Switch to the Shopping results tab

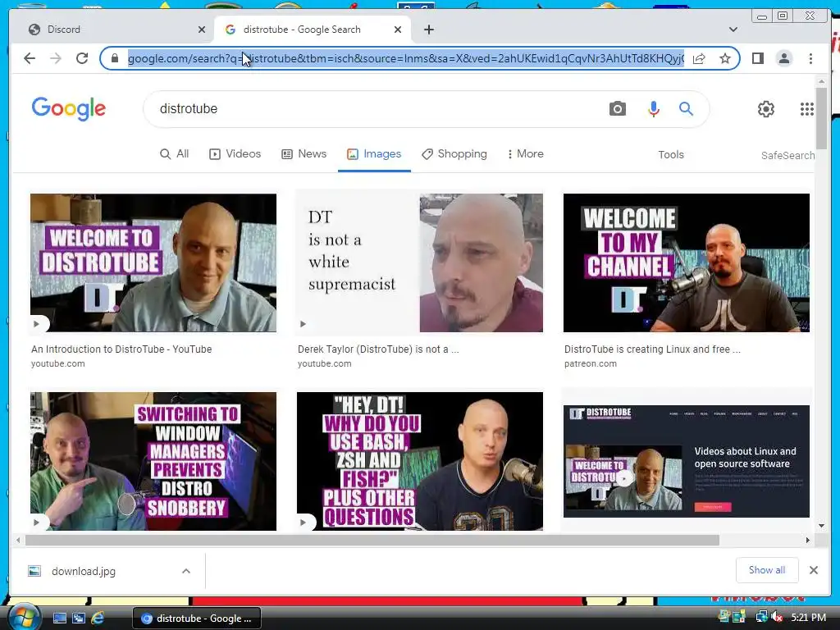(454, 153)
